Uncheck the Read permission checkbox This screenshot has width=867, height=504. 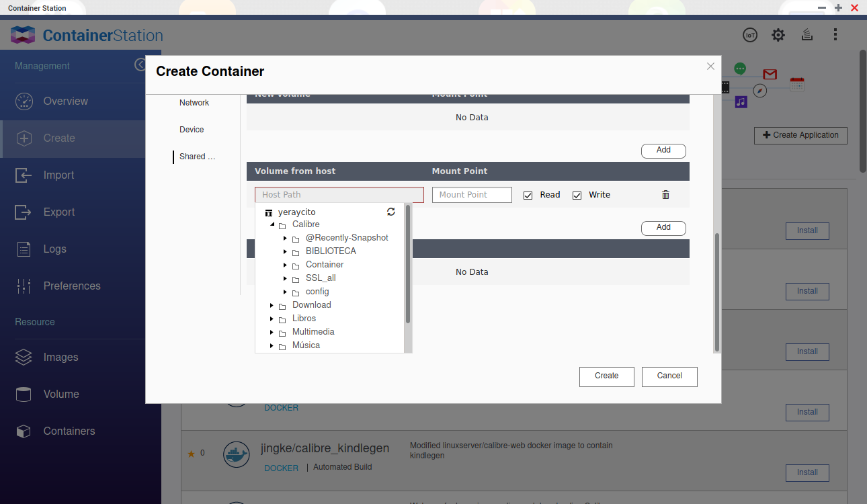[x=528, y=196]
